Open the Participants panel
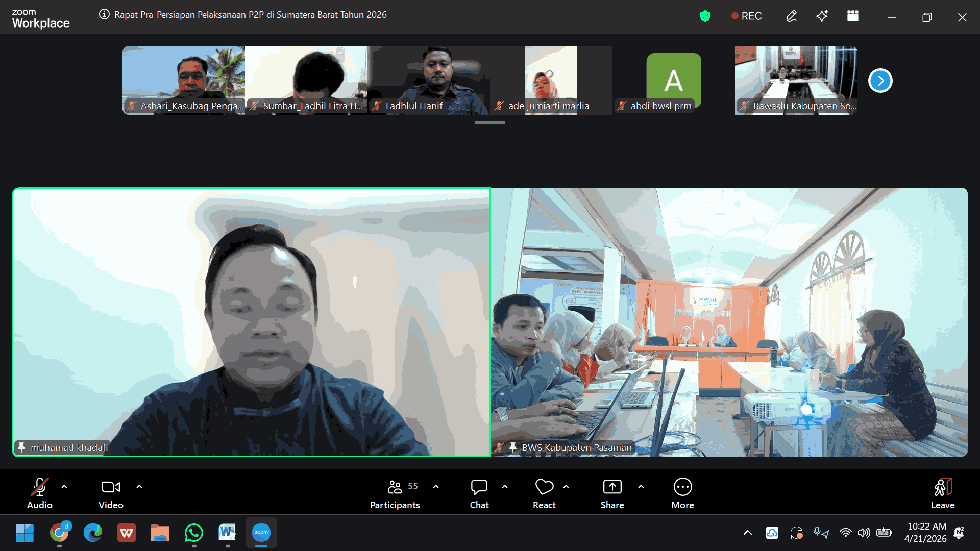 [395, 487]
